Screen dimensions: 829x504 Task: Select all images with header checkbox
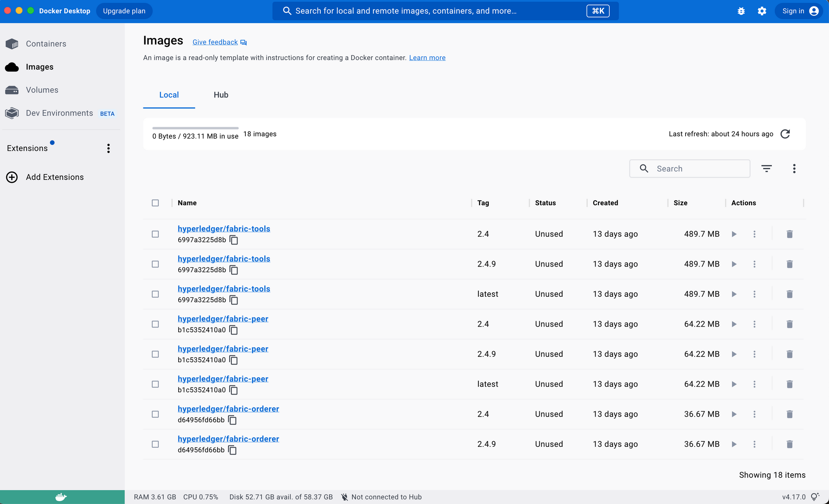click(155, 203)
